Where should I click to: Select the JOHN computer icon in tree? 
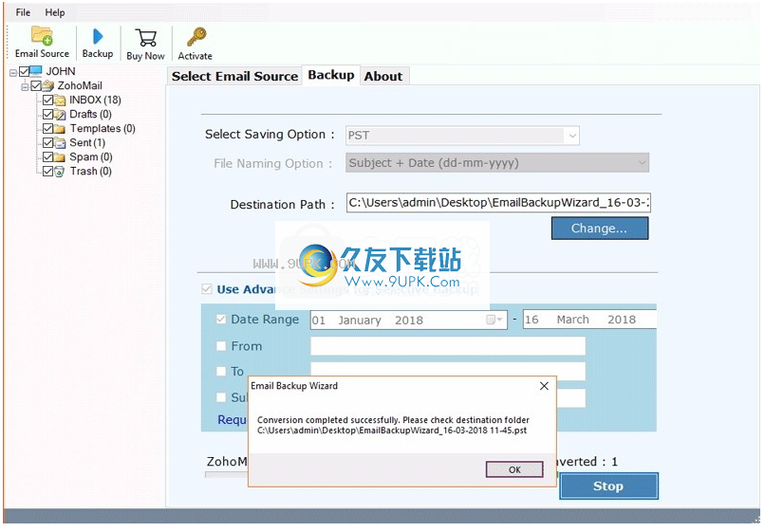point(36,71)
